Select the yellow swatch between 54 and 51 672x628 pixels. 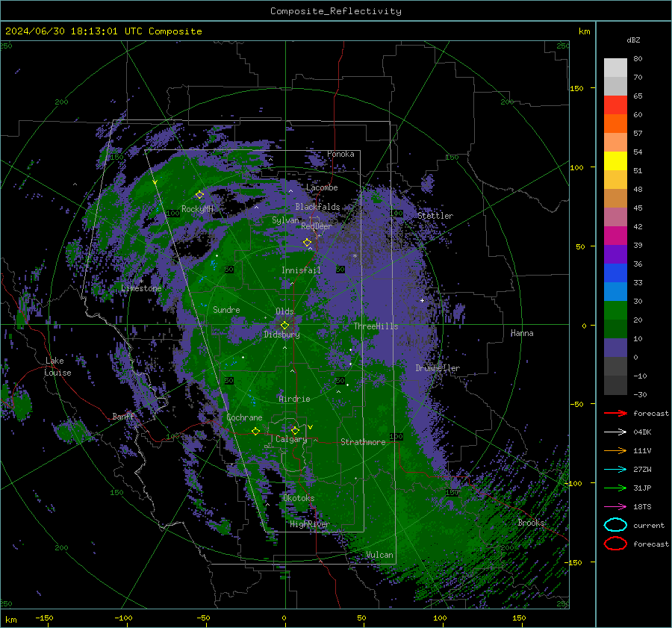[x=615, y=161]
